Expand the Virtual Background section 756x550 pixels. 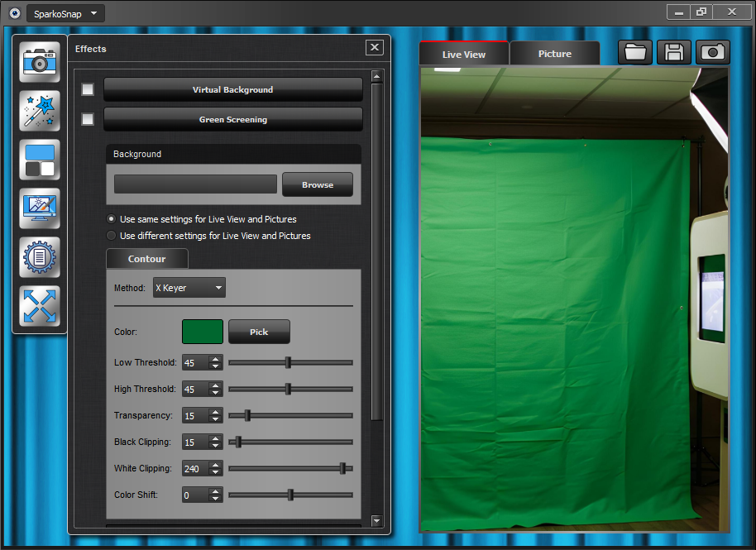point(232,89)
